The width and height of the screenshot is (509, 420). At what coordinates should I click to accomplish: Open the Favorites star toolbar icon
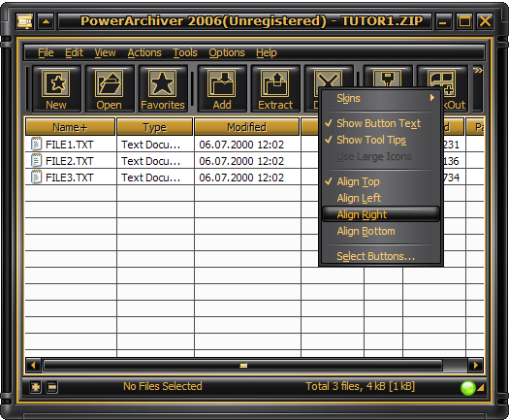(162, 83)
